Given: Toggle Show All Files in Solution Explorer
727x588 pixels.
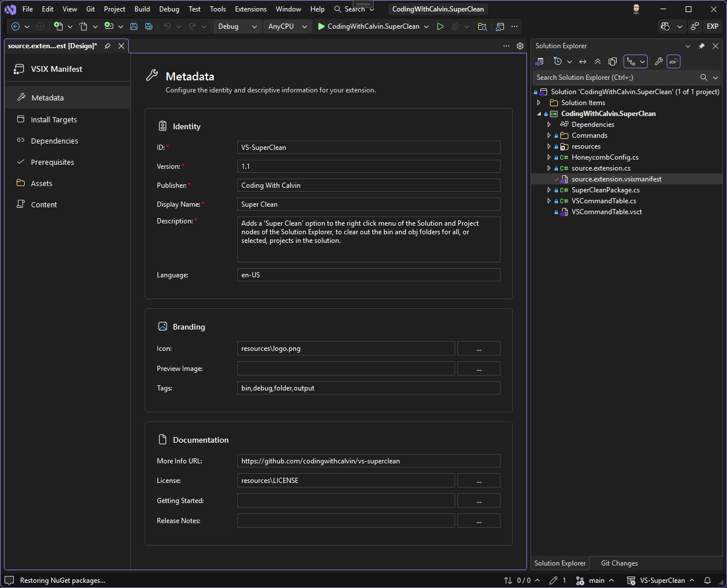Looking at the screenshot, I should pos(613,61).
